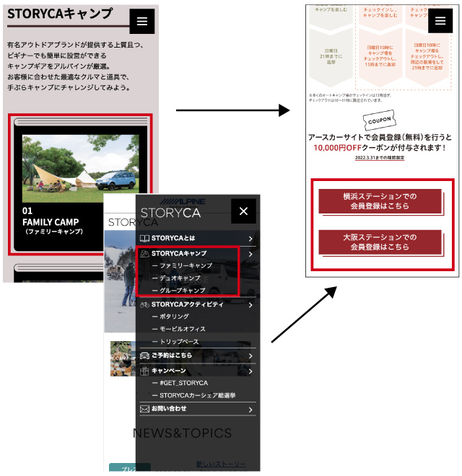Click 大阪ステーションでの会員登録はこちら button
The width and height of the screenshot is (462, 476).
click(380, 242)
